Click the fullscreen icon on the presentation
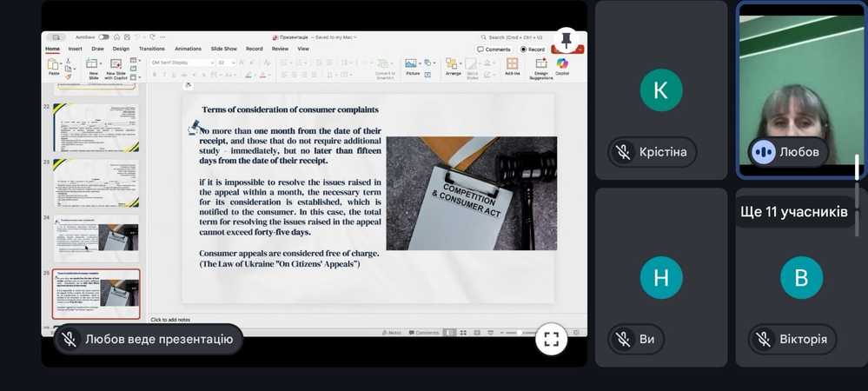Viewport: 868px width, 391px height. click(x=551, y=339)
